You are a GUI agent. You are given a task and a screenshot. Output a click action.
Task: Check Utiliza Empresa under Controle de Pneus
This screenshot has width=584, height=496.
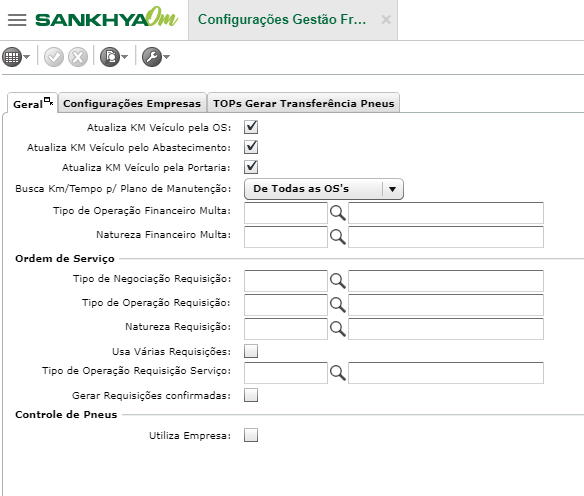251,435
